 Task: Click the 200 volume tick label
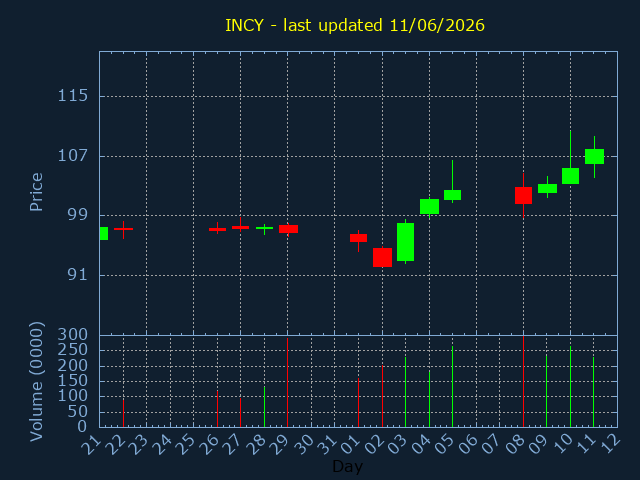(x=73, y=365)
